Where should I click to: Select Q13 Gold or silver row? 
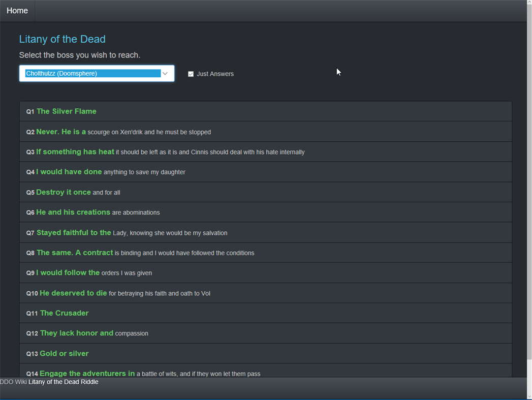coord(266,353)
